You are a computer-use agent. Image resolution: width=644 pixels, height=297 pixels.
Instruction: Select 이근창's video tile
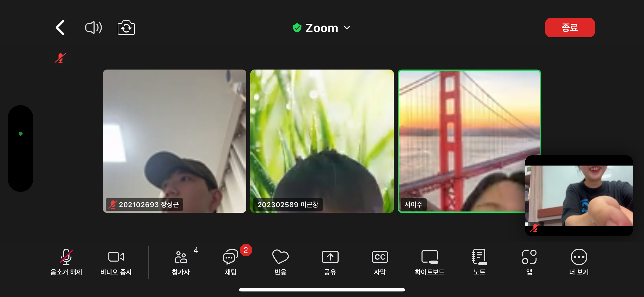pos(322,141)
